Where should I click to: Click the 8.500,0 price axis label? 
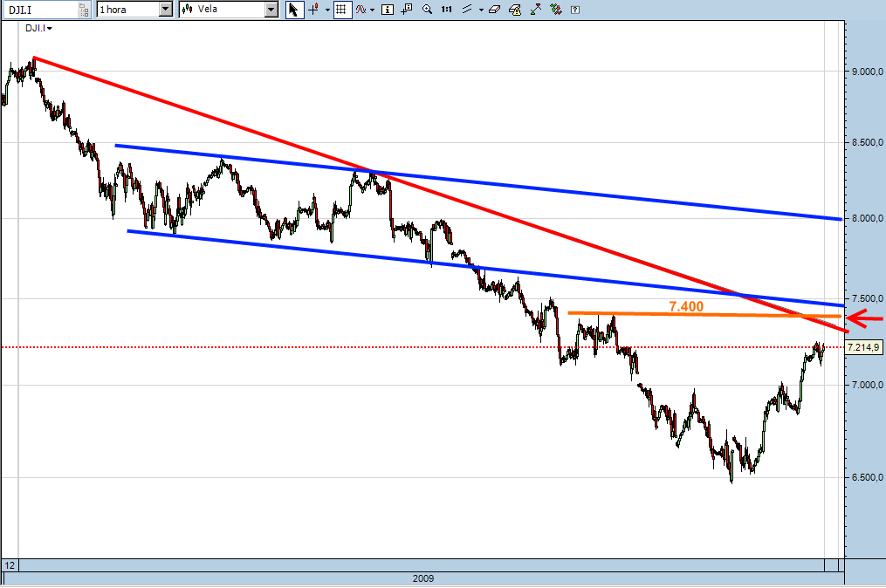click(868, 142)
